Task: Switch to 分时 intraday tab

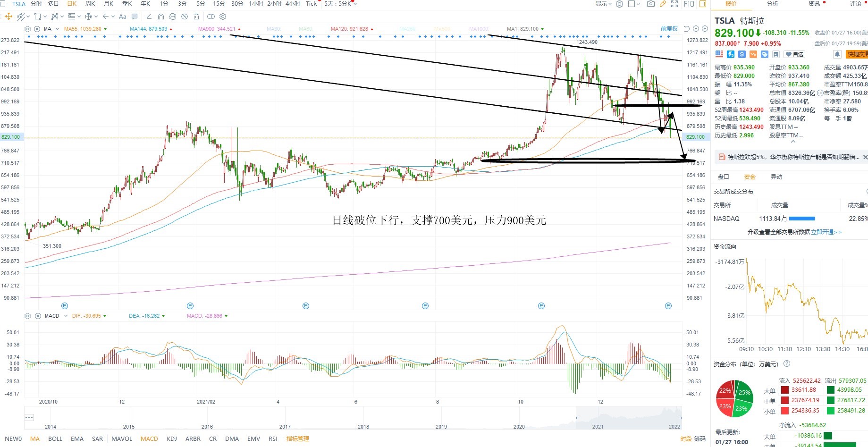Action: pyautogui.click(x=36, y=4)
